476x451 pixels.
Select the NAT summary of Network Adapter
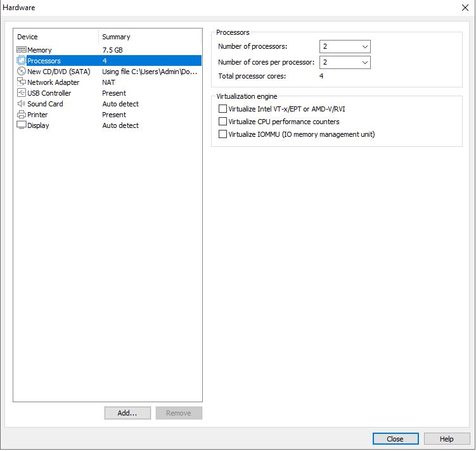coord(108,82)
